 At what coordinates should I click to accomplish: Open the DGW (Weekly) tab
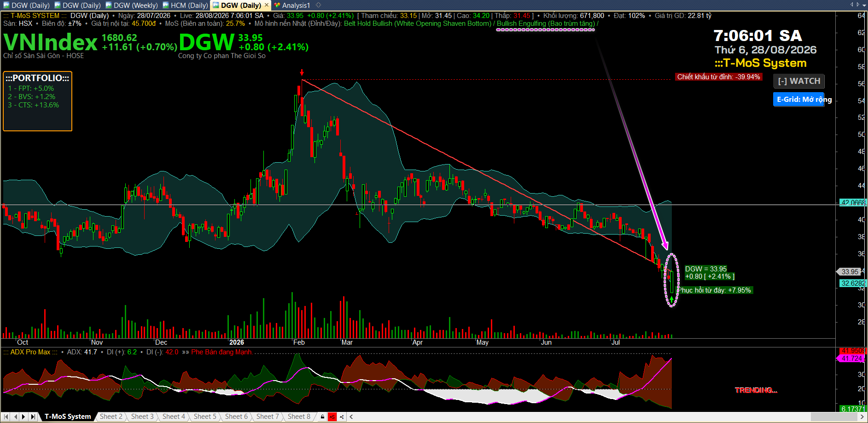tap(132, 5)
